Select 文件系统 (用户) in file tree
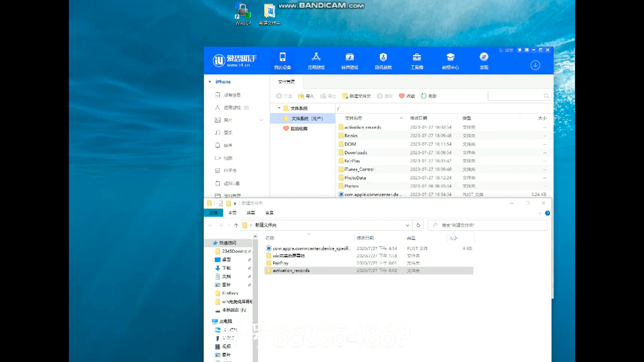Image resolution: width=644 pixels, height=362 pixels. (x=303, y=118)
